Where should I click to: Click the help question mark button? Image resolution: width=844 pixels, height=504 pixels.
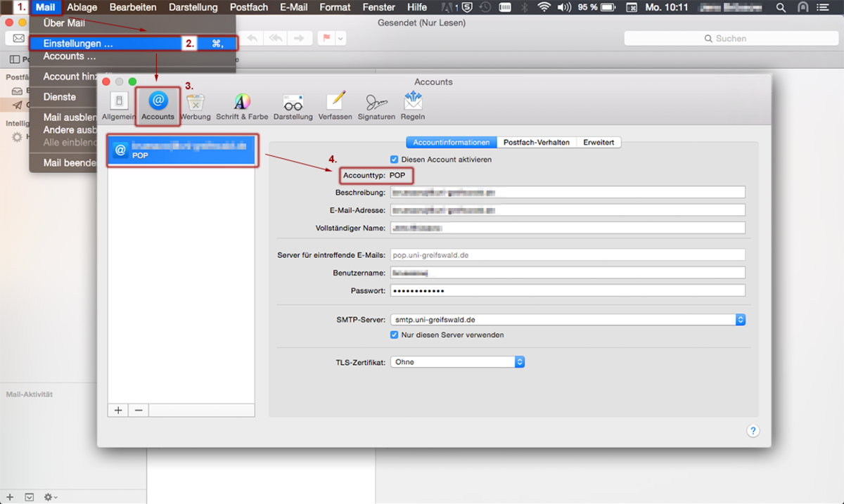tap(753, 431)
